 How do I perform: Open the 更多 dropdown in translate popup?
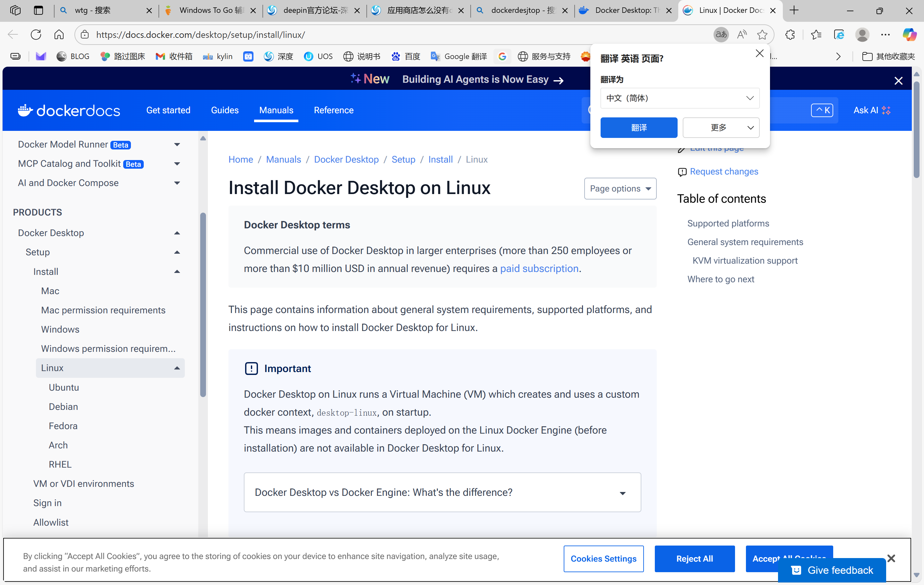(721, 127)
